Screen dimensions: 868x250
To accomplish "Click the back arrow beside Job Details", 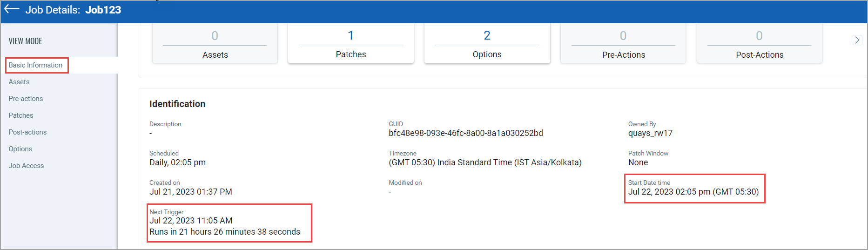I will (12, 9).
